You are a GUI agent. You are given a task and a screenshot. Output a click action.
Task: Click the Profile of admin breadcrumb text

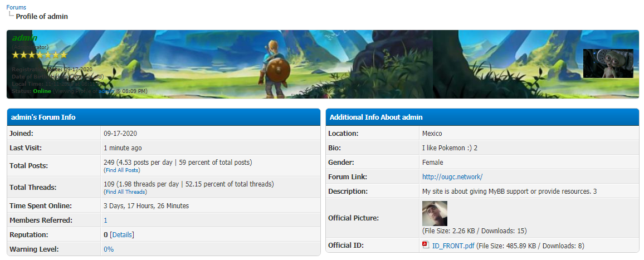point(42,17)
